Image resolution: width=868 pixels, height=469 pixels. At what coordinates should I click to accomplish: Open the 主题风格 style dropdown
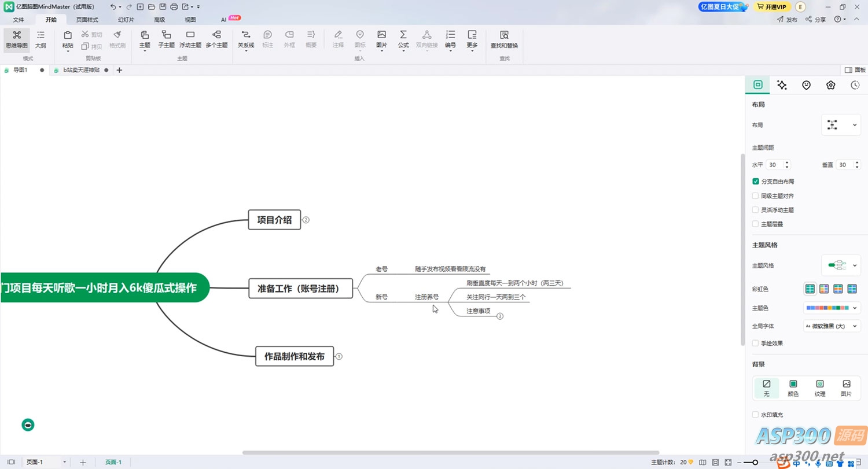click(x=841, y=265)
